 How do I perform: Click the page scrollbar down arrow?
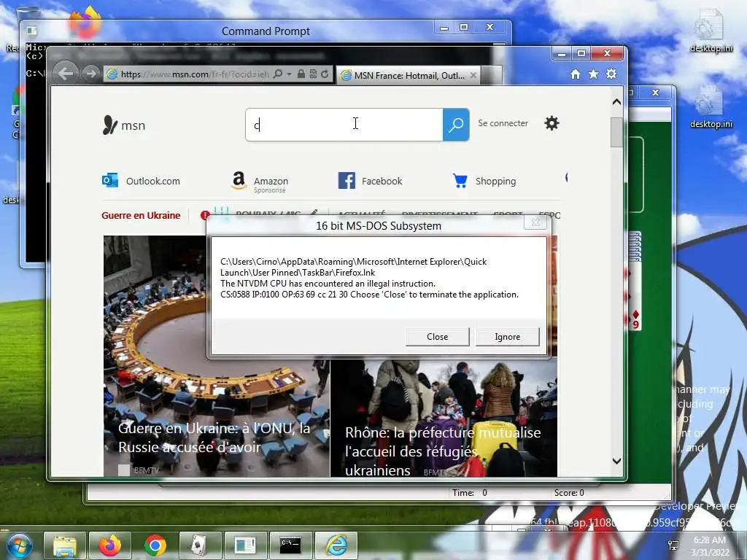pyautogui.click(x=616, y=461)
